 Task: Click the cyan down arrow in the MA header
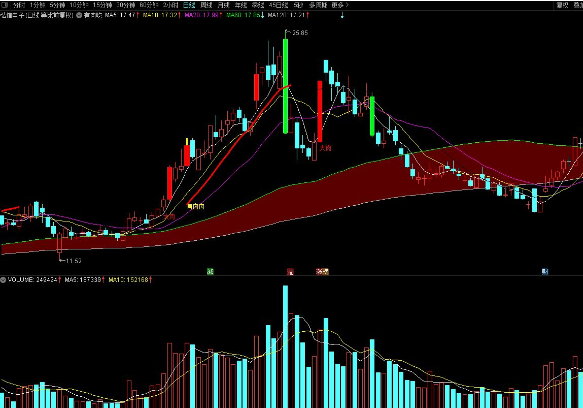(342, 16)
